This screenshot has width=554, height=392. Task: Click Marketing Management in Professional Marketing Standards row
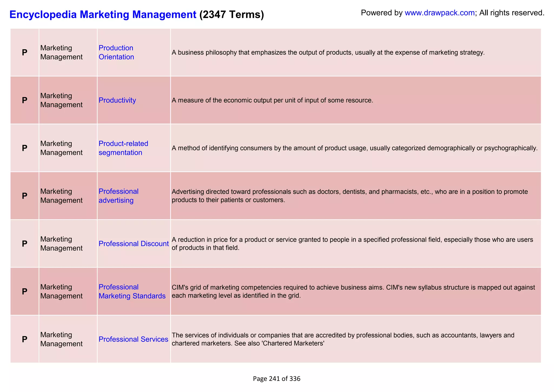[x=61, y=291]
